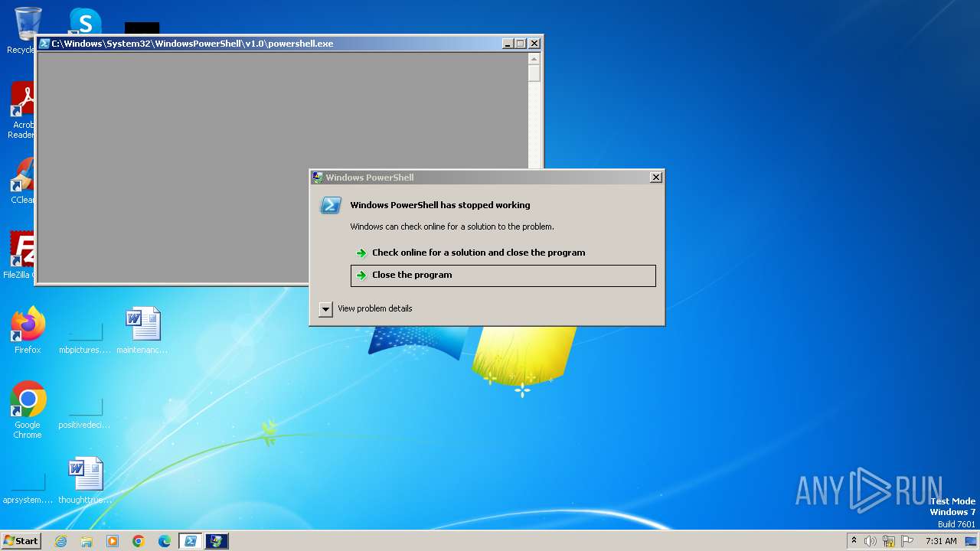Switch to error report taskbar button

217,541
